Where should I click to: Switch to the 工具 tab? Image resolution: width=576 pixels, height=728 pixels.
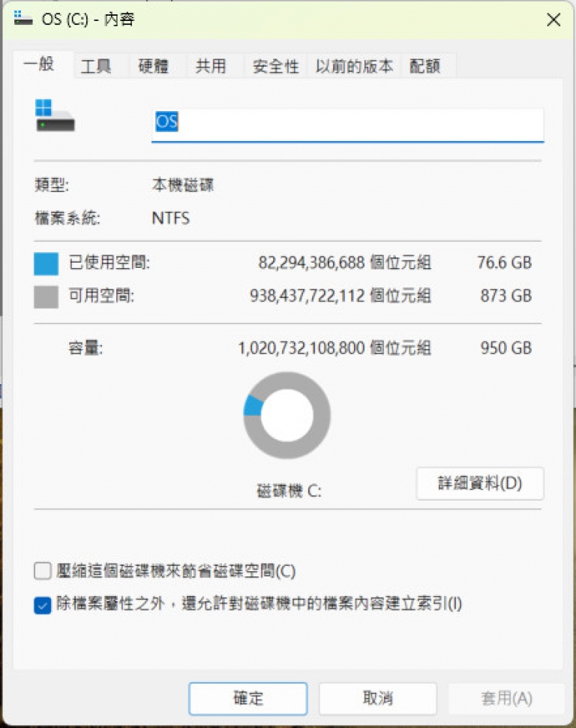(x=95, y=66)
